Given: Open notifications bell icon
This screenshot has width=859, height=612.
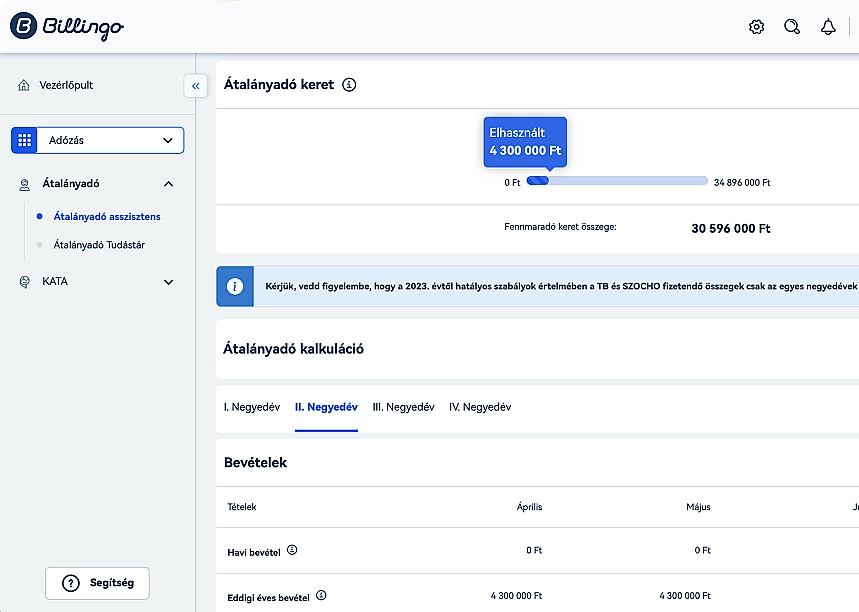Looking at the screenshot, I should click(828, 27).
